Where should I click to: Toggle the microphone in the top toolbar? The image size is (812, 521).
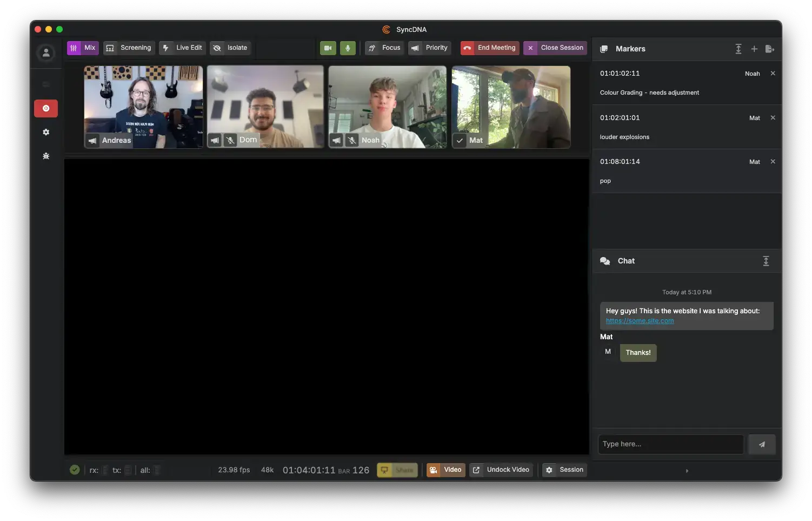tap(348, 48)
